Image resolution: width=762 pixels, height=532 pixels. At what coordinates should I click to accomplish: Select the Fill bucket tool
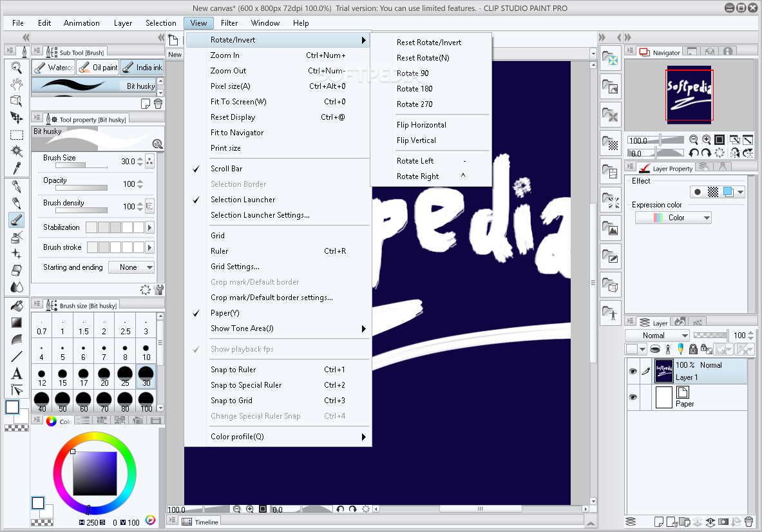click(x=17, y=306)
